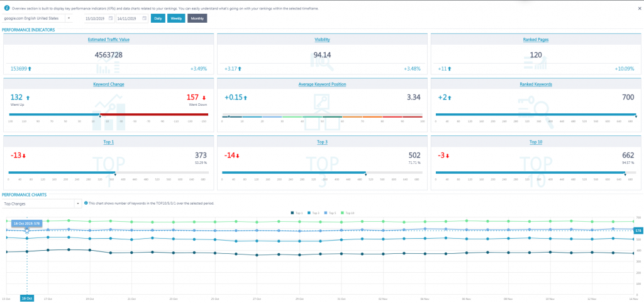The image size is (644, 303).
Task: Toggle the Top 1 series in the legend
Action: pos(297,212)
